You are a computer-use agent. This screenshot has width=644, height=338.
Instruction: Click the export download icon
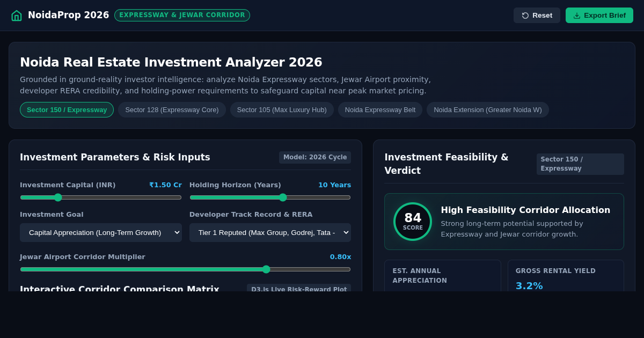577,16
